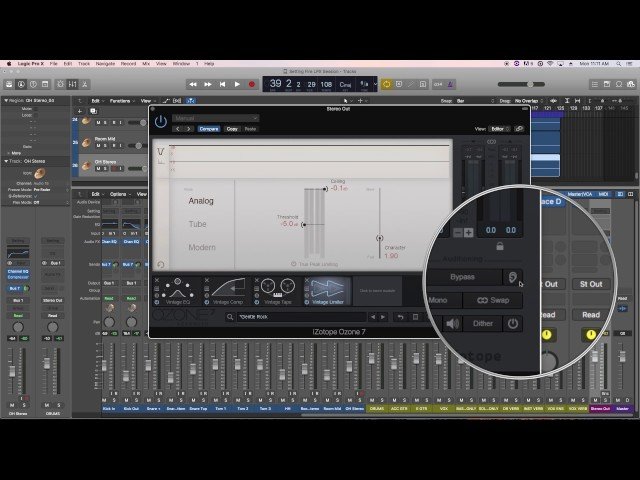Click Copy in the plugin header
This screenshot has width=640, height=480.
pos(232,129)
